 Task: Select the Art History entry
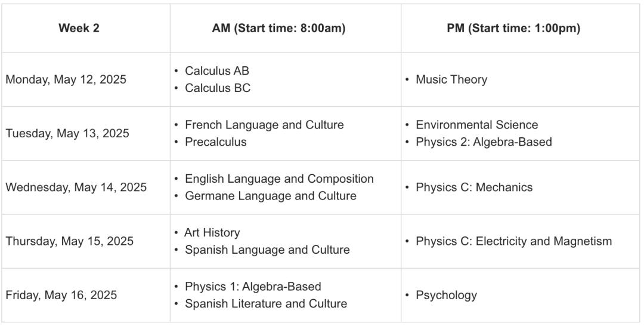[x=212, y=232]
